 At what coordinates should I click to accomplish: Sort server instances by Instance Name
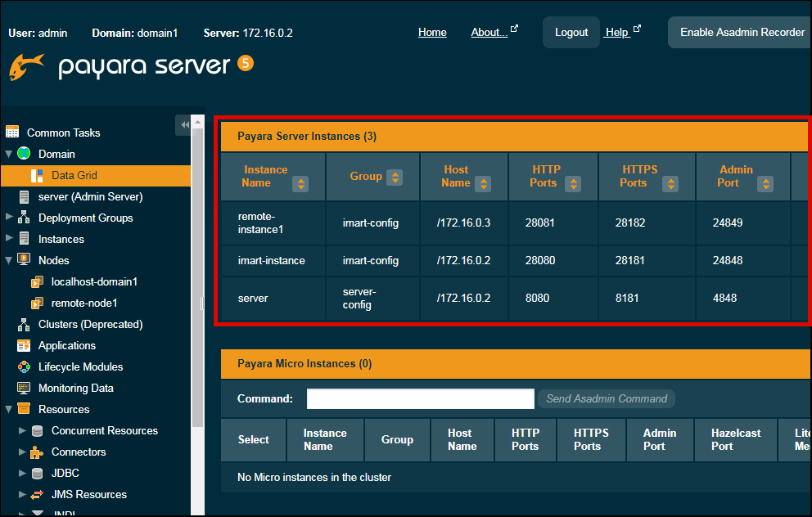pos(300,184)
